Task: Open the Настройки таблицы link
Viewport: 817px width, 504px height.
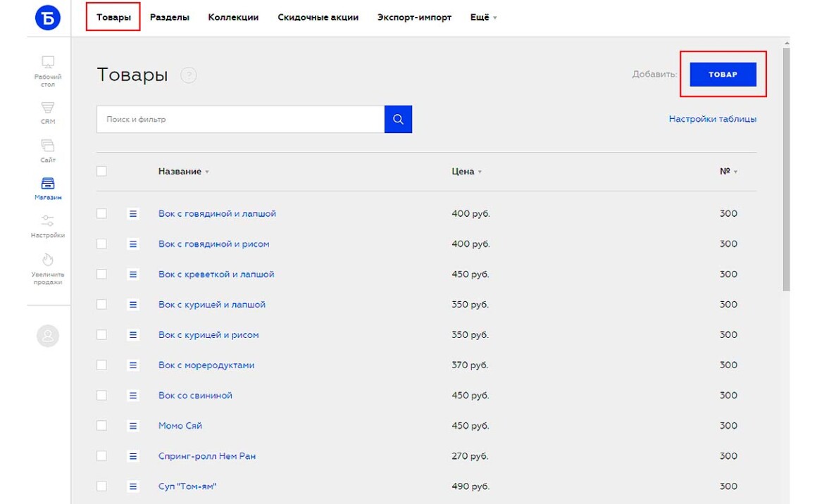Action: [712, 119]
